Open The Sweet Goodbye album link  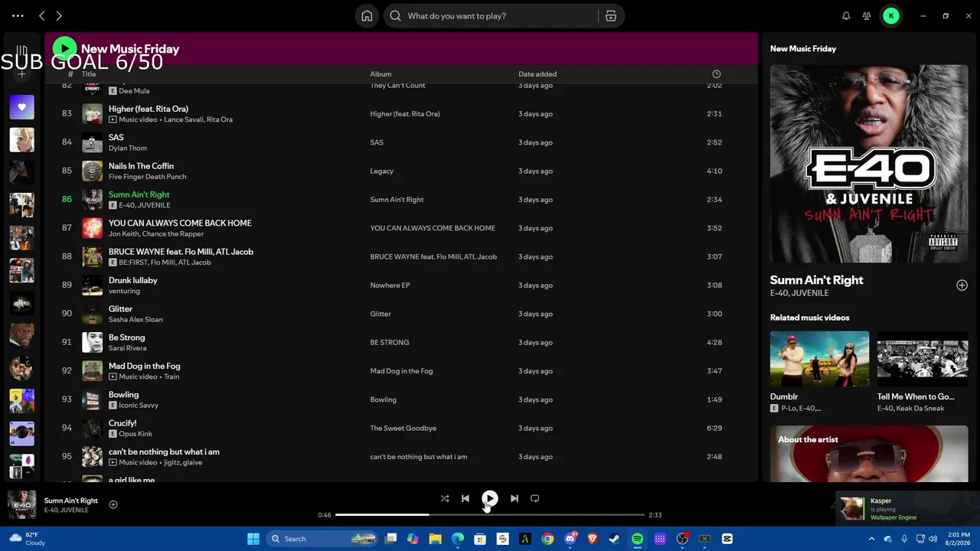[403, 429]
